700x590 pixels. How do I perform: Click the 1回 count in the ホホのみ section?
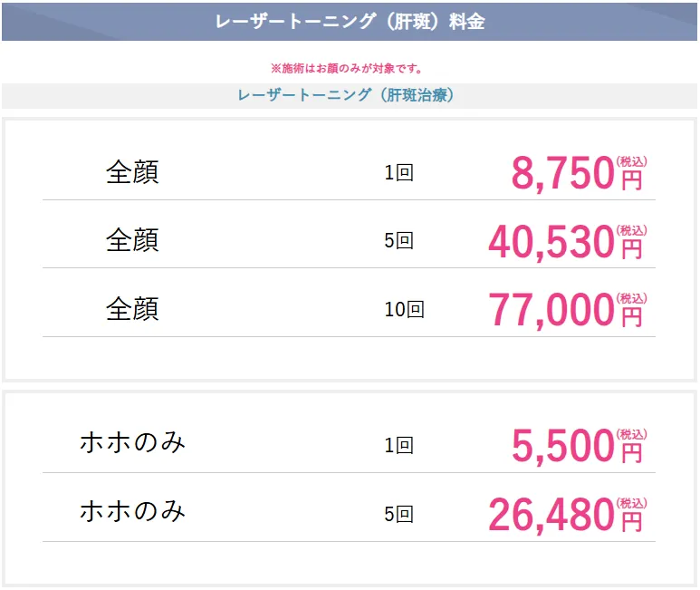[398, 445]
